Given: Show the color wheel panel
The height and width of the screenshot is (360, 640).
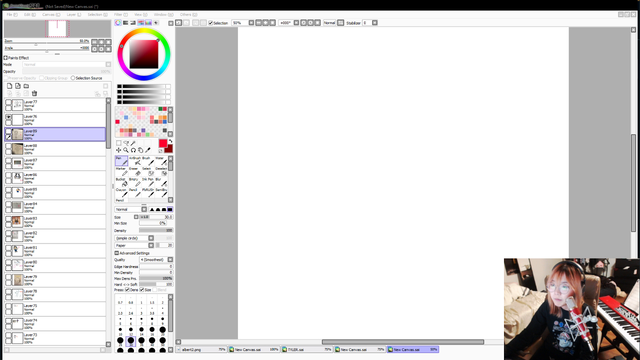Looking at the screenshot, I should coord(118,23).
